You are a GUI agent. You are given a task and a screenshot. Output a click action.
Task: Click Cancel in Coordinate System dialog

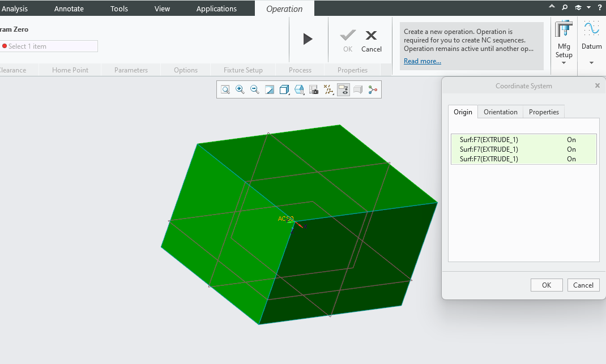click(583, 285)
